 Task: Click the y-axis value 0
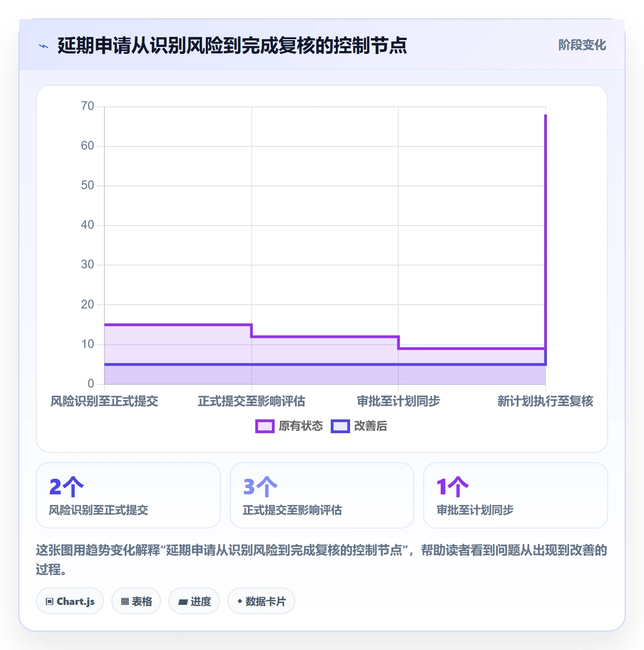point(91,383)
